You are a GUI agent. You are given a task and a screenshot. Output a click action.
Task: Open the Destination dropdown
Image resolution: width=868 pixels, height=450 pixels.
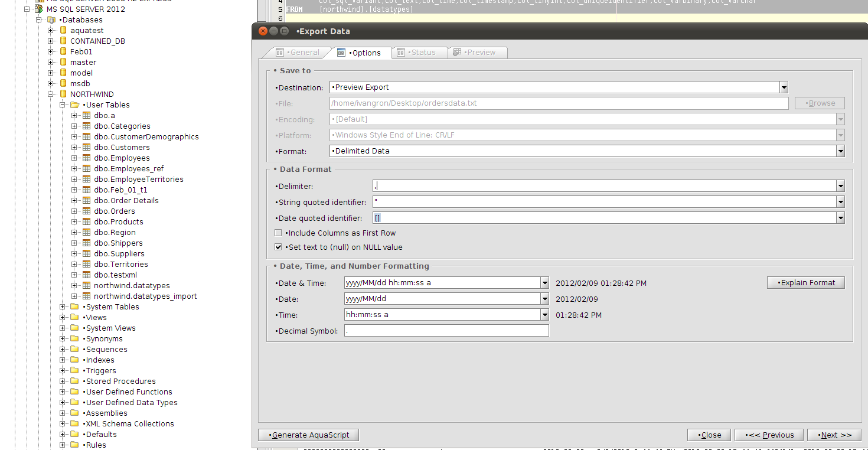[x=784, y=87]
